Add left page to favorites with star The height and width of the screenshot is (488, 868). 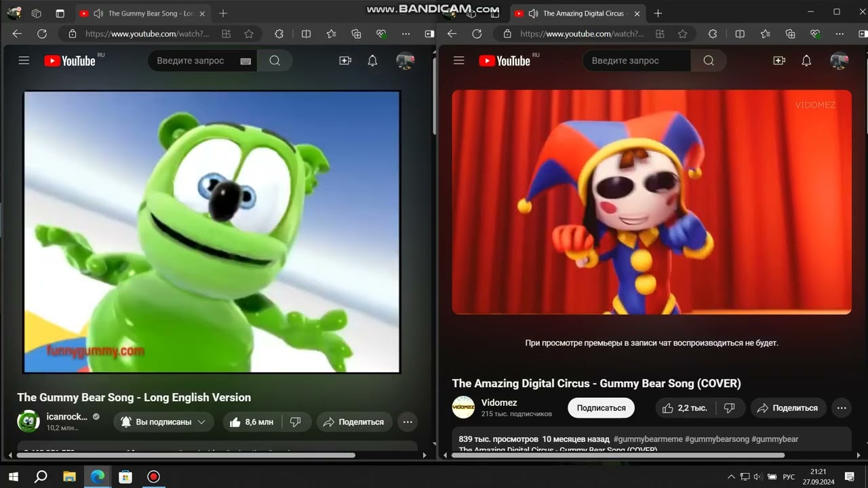coord(249,34)
